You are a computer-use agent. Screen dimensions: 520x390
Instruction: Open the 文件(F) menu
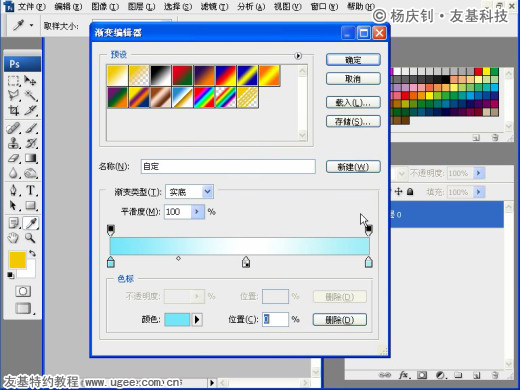[31, 6]
